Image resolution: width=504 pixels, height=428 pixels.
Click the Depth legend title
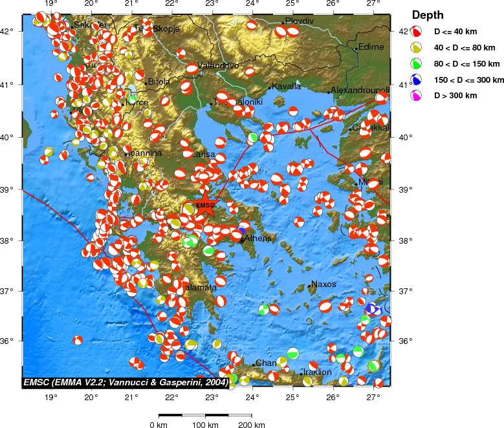coord(428,16)
